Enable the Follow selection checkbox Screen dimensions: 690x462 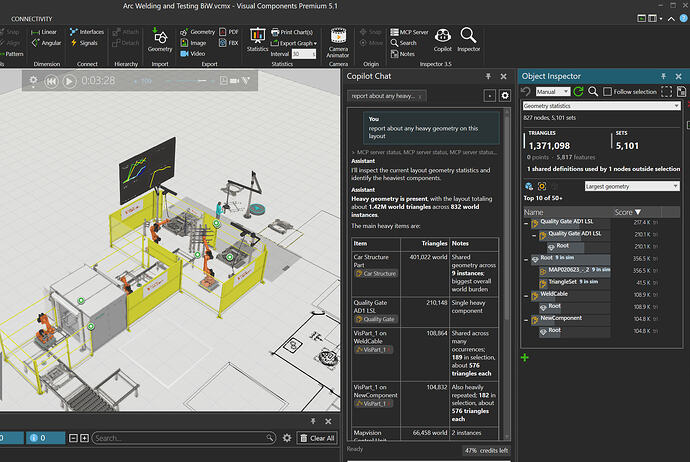pyautogui.click(x=608, y=92)
